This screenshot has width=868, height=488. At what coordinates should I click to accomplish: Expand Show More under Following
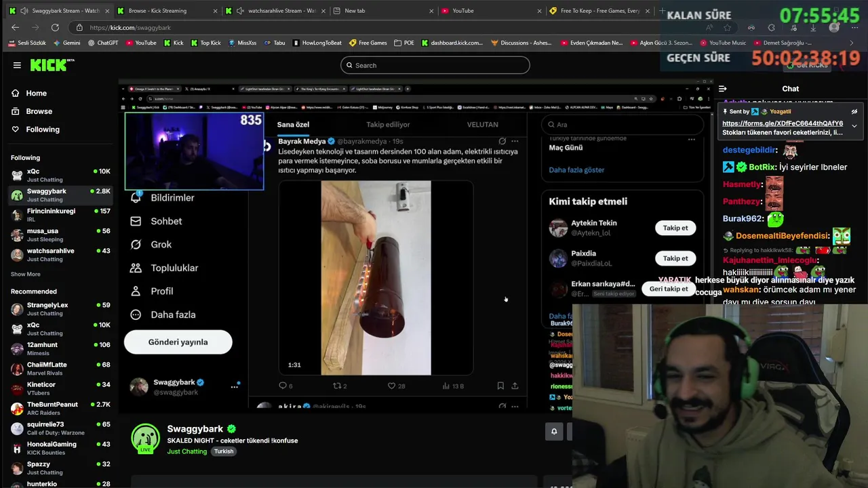[26, 274]
